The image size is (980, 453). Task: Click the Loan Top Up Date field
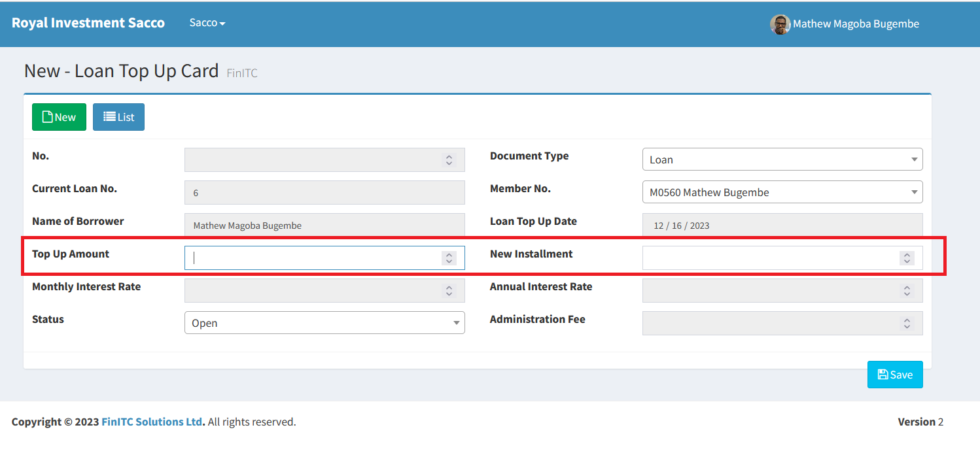coord(782,226)
